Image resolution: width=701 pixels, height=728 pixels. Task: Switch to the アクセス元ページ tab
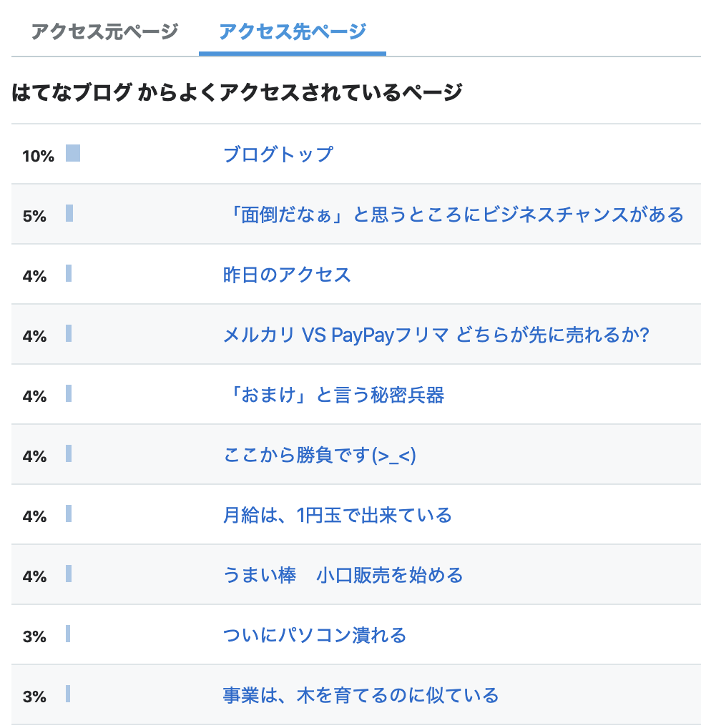coord(104,31)
